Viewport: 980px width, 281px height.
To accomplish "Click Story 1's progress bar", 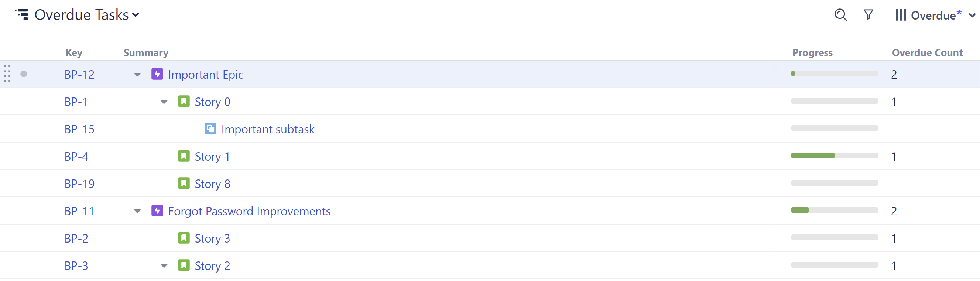I will point(834,155).
